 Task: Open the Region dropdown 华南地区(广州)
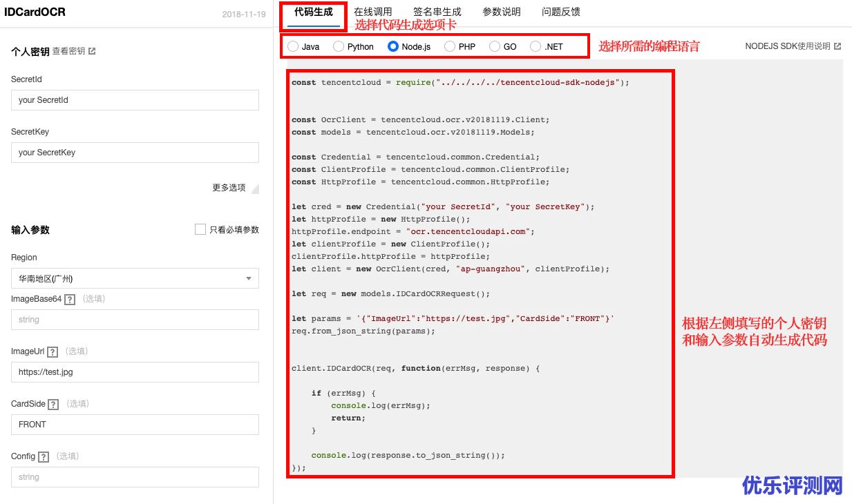click(135, 278)
